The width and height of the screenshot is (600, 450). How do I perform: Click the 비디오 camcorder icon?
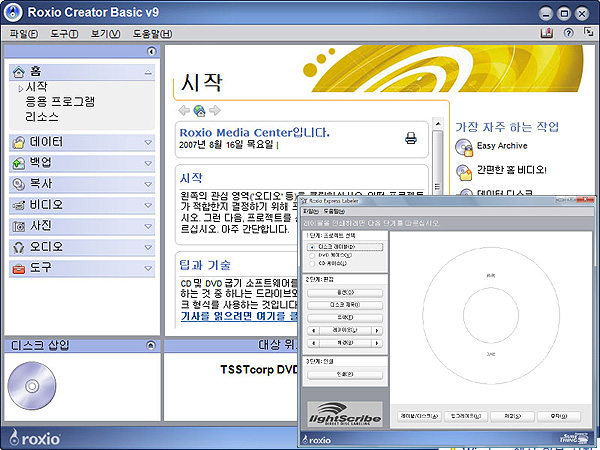point(18,205)
